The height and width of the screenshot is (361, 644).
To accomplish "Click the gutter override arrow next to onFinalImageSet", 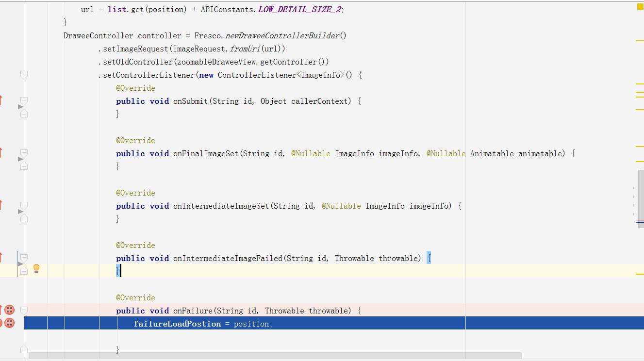I will pyautogui.click(x=20, y=160).
